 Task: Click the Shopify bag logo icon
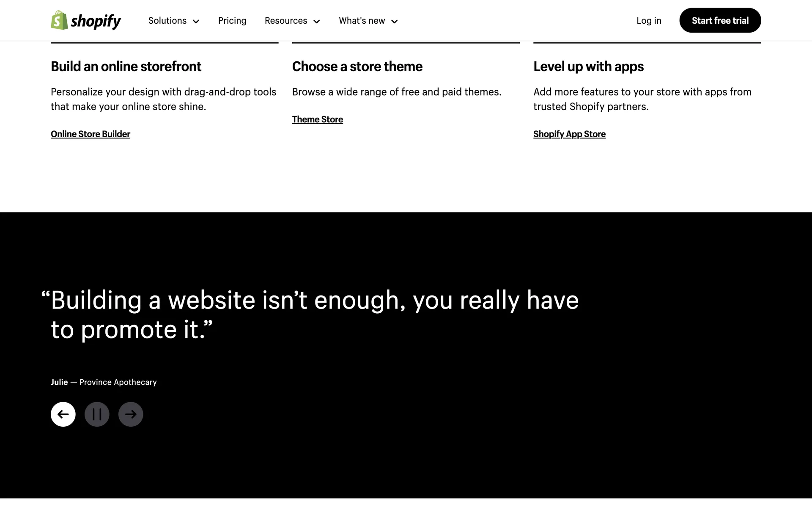(x=59, y=20)
